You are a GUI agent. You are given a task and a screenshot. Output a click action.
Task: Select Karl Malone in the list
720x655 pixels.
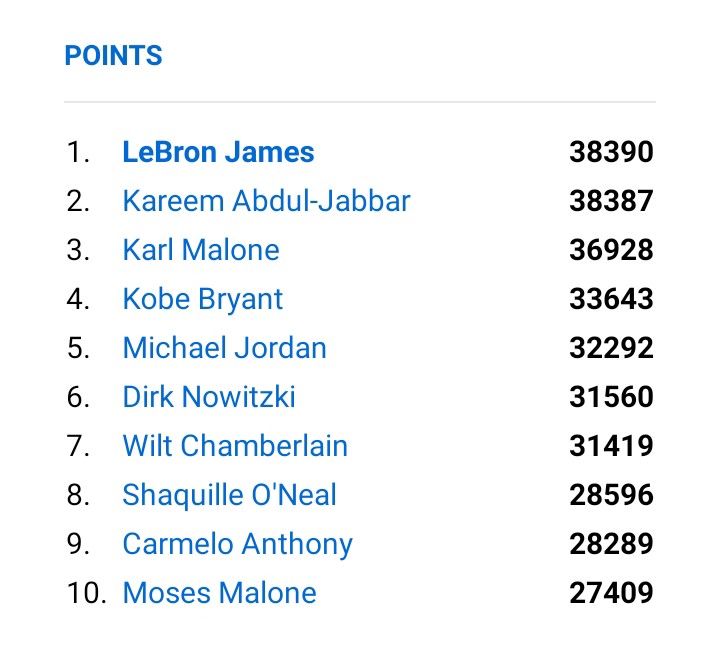click(201, 250)
